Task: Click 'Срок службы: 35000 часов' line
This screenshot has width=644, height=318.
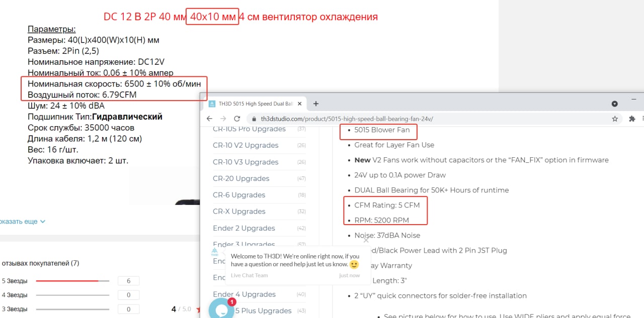Action: tap(81, 128)
